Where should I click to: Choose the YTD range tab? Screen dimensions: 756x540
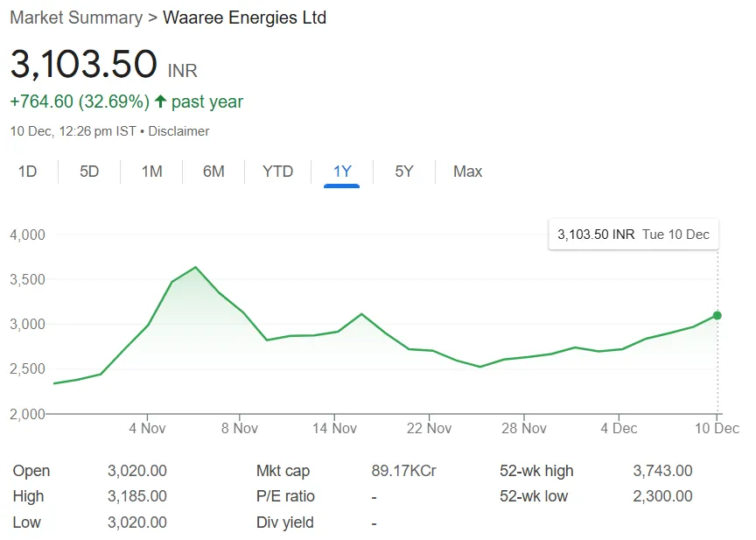[x=277, y=172]
